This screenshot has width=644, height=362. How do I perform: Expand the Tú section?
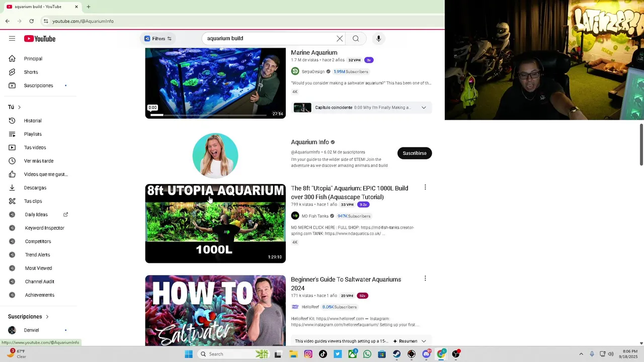[15, 107]
